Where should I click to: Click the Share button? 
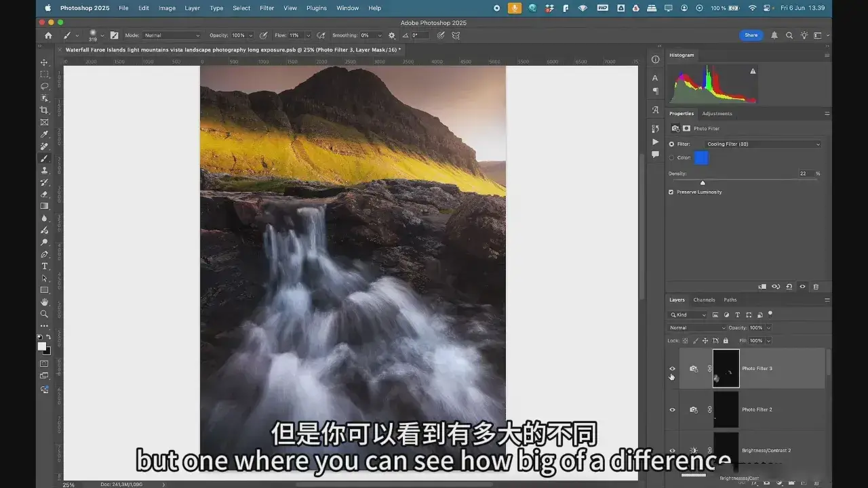pos(751,35)
